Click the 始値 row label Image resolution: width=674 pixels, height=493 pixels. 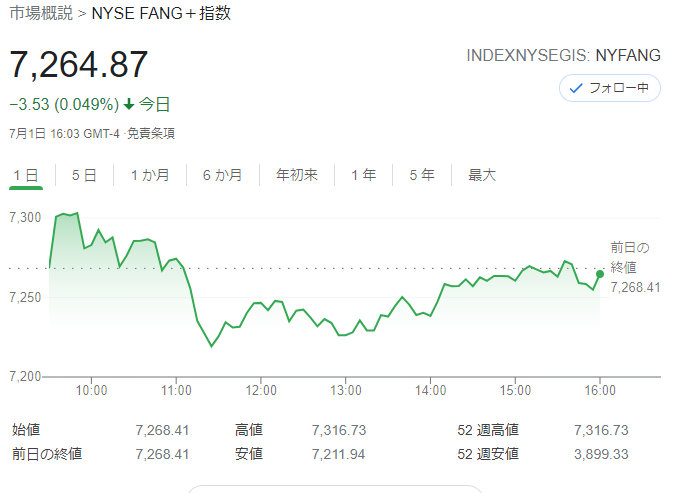pos(26,430)
